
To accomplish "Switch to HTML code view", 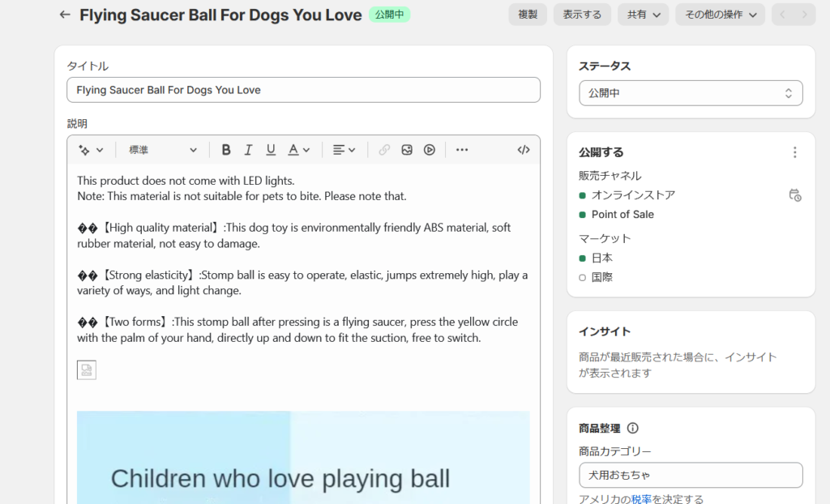I will 524,150.
